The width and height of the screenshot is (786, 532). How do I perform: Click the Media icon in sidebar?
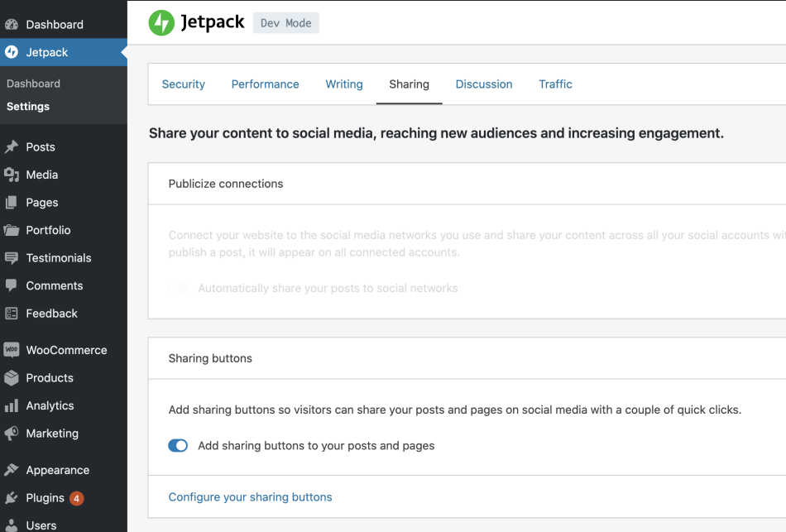pos(12,175)
